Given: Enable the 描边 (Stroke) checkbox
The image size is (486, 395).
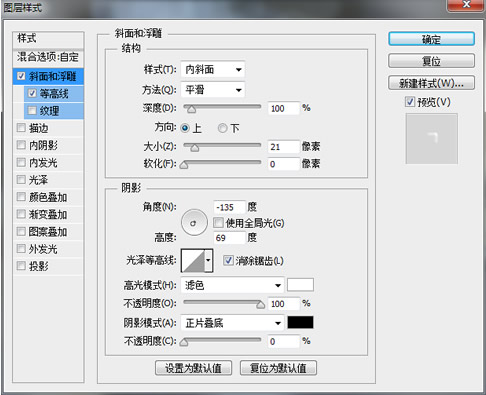Looking at the screenshot, I should pos(21,128).
